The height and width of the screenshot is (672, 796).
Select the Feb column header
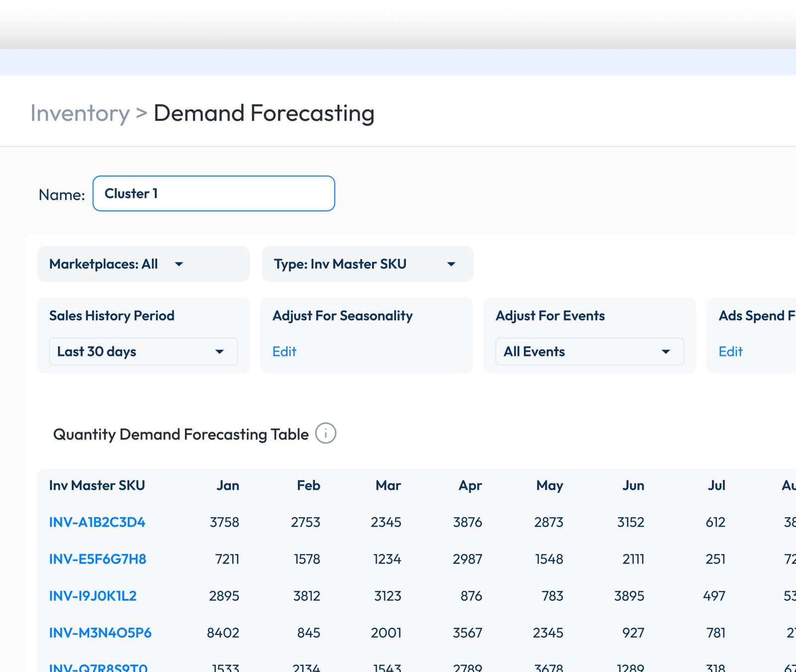click(308, 485)
